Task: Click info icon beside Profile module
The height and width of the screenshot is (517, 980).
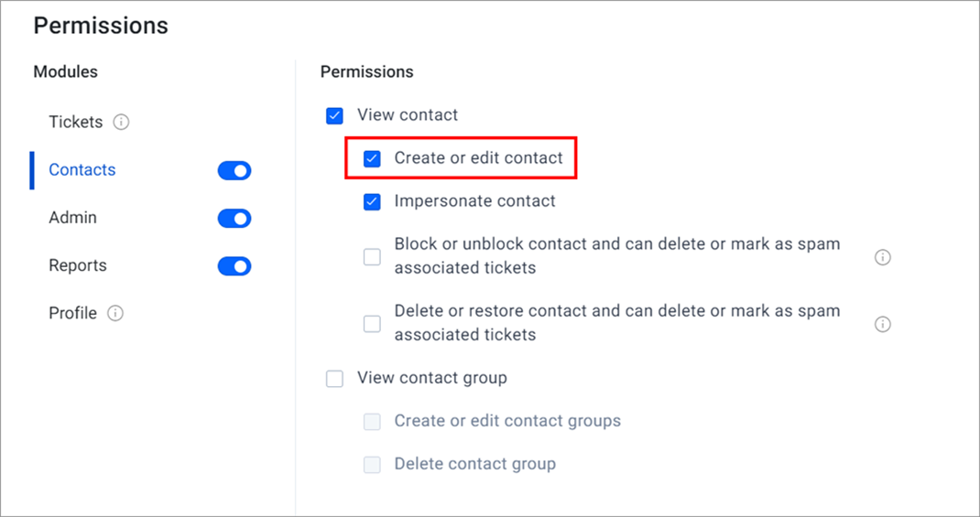Action: pyautogui.click(x=115, y=313)
